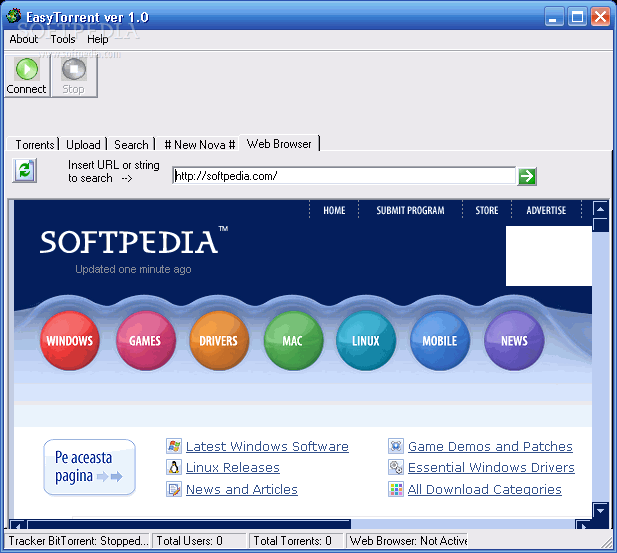Click the Windows flag icon beside Latest Windows Software

click(x=174, y=446)
